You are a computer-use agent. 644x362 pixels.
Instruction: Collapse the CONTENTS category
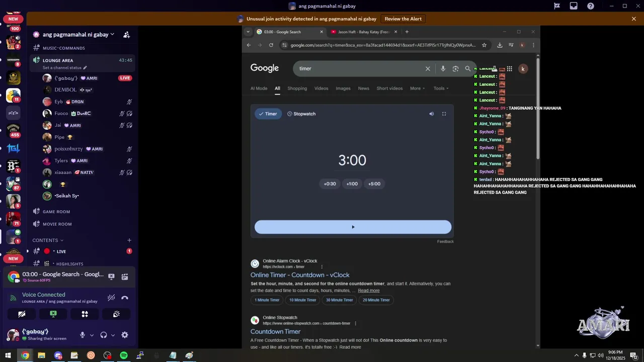coord(48,240)
